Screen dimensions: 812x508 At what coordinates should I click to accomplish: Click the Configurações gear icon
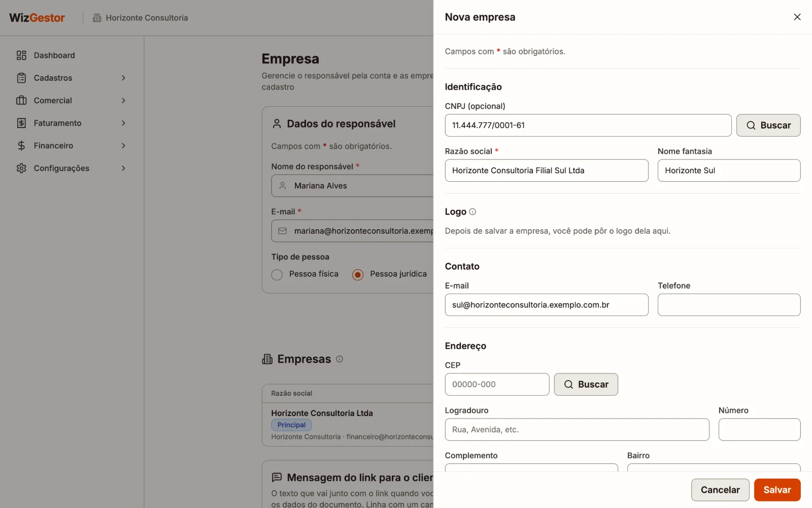[x=21, y=168]
